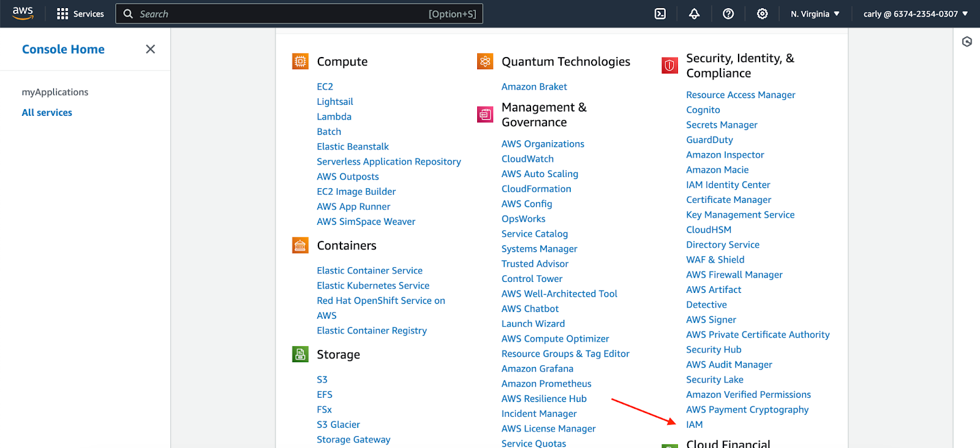Open Red Hat OpenShift Service on AWS

[381, 308]
